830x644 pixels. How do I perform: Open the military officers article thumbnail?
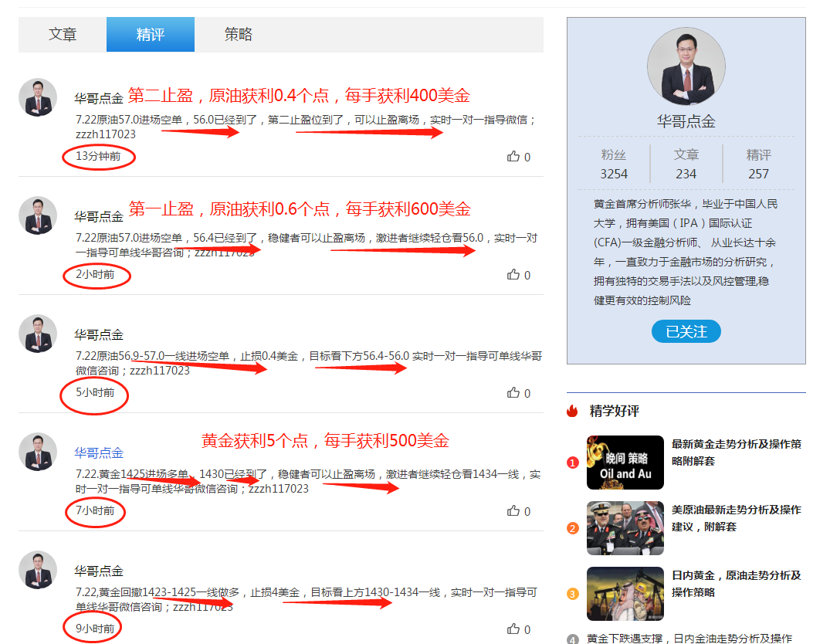point(625,528)
